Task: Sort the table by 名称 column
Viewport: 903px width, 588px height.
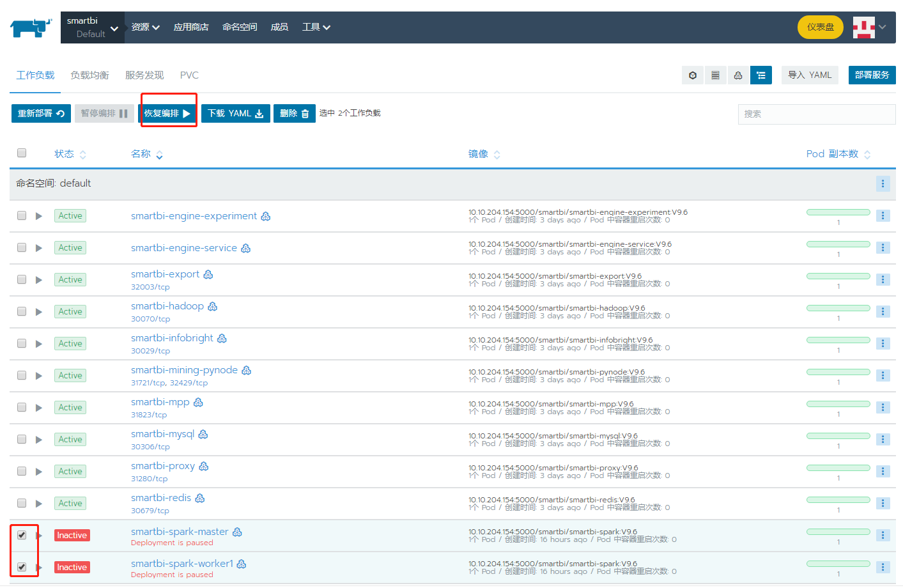Action: 146,154
